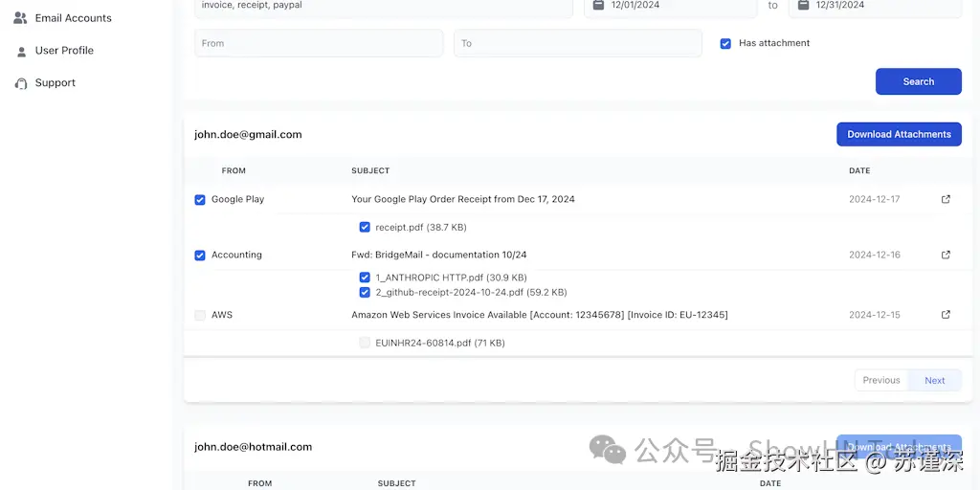Click the john.doe@hotmail.com account heading
This screenshot has width=980, height=490.
click(253, 447)
